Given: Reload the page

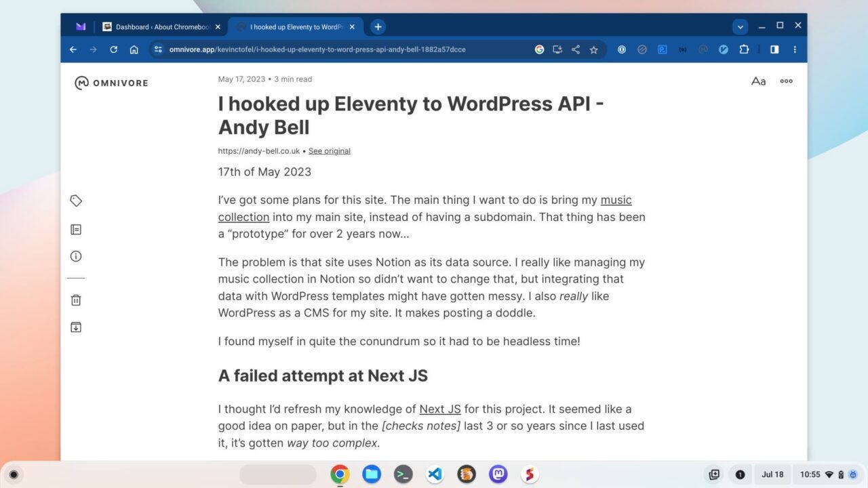Looking at the screenshot, I should click(113, 49).
